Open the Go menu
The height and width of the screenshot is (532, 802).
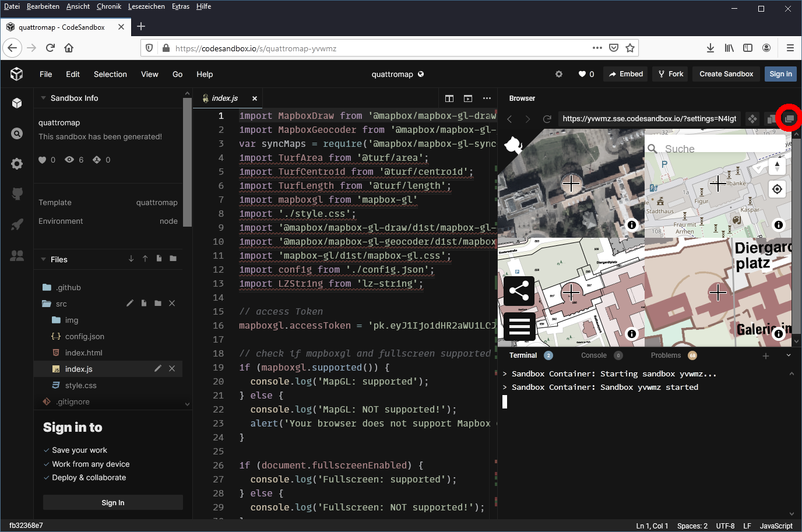click(x=178, y=74)
